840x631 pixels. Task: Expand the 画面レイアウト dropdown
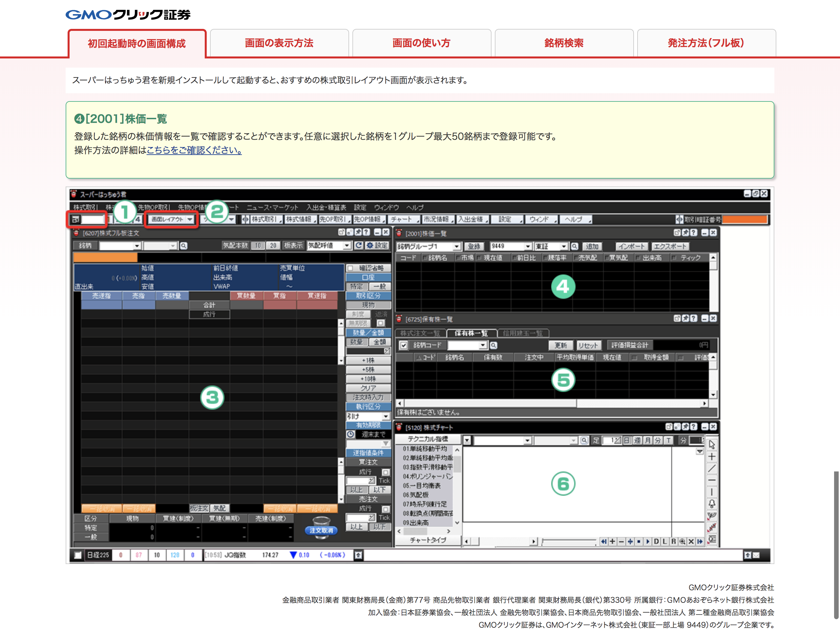click(191, 219)
